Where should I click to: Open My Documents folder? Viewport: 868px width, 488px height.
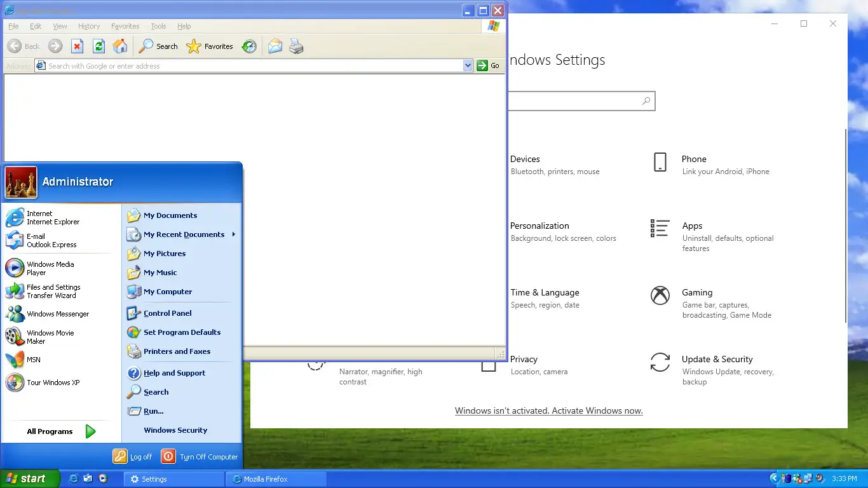click(x=181, y=215)
